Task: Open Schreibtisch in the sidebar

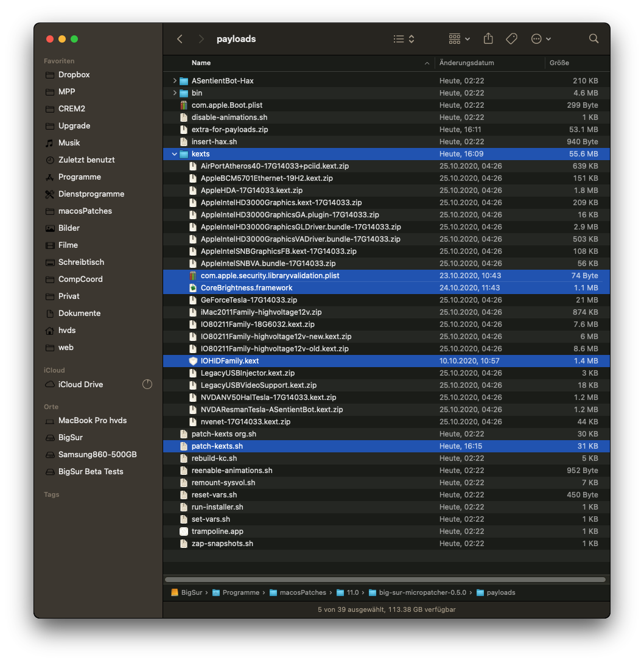Action: pos(81,262)
